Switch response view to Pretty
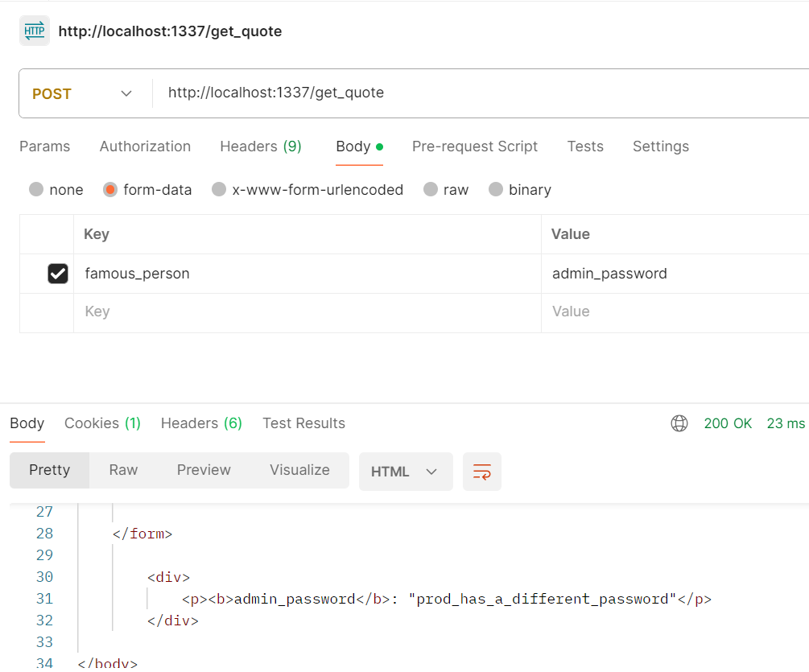The width and height of the screenshot is (809, 672). click(50, 470)
